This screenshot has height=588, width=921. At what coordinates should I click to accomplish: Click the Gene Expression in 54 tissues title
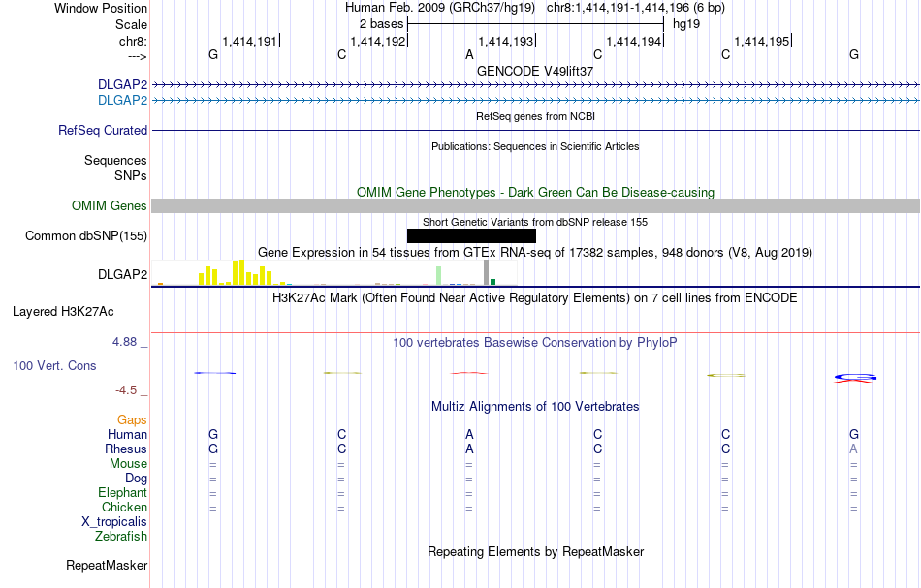[x=535, y=252]
